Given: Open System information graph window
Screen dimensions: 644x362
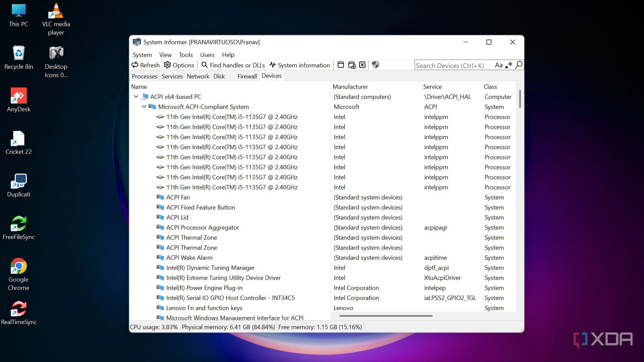Looking at the screenshot, I should pos(300,65).
